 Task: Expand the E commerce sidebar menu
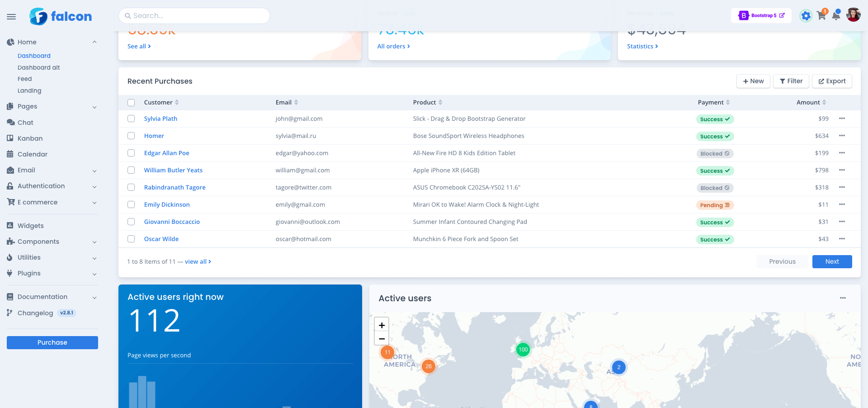click(52, 202)
